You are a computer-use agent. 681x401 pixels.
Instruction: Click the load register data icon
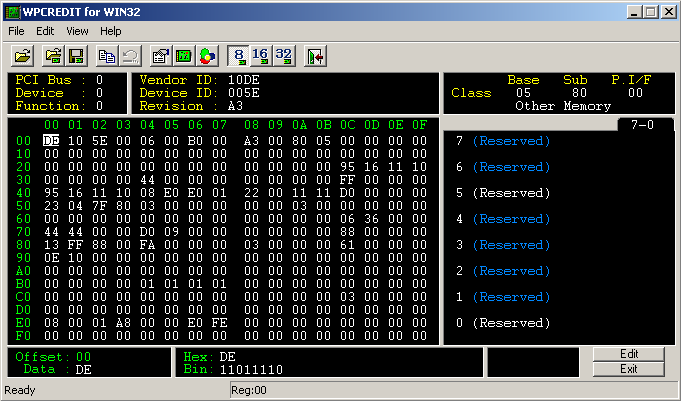53,56
